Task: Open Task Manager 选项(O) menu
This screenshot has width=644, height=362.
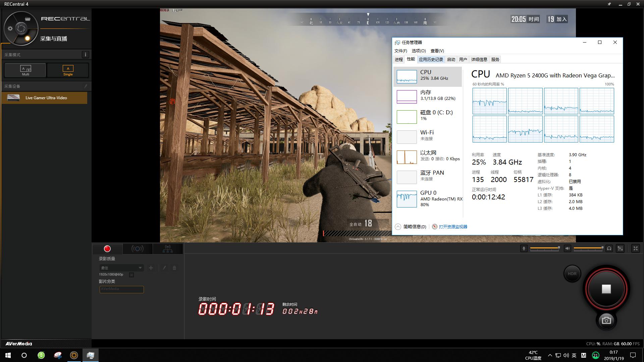Action: tap(419, 51)
